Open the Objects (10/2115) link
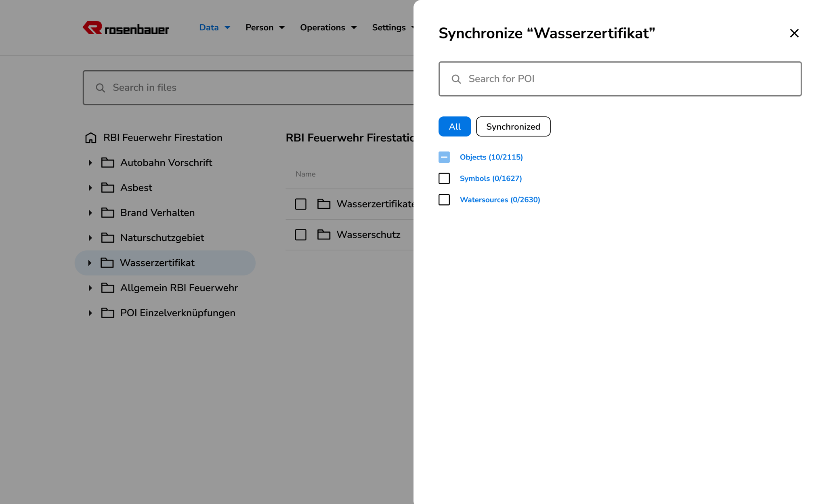The image size is (827, 504). (x=491, y=157)
